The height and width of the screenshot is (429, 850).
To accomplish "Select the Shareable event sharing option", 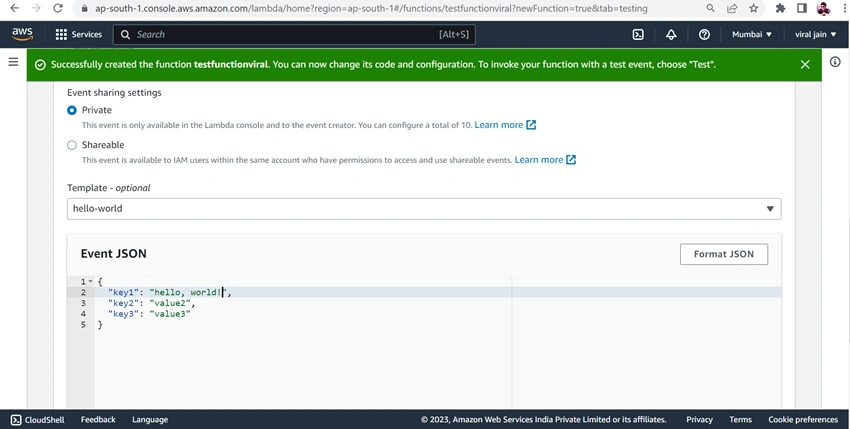I will point(72,145).
